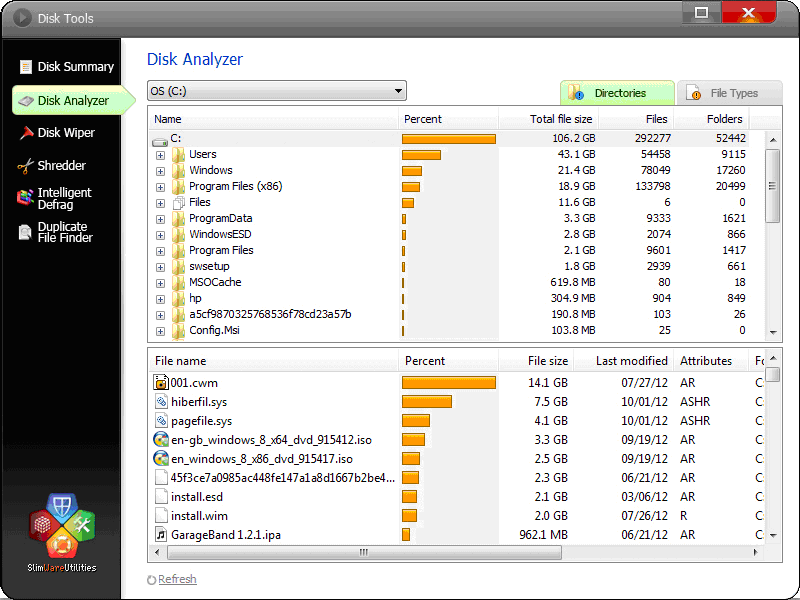Click the en-gb_windows_8_x64 iso disc icon

point(161,439)
